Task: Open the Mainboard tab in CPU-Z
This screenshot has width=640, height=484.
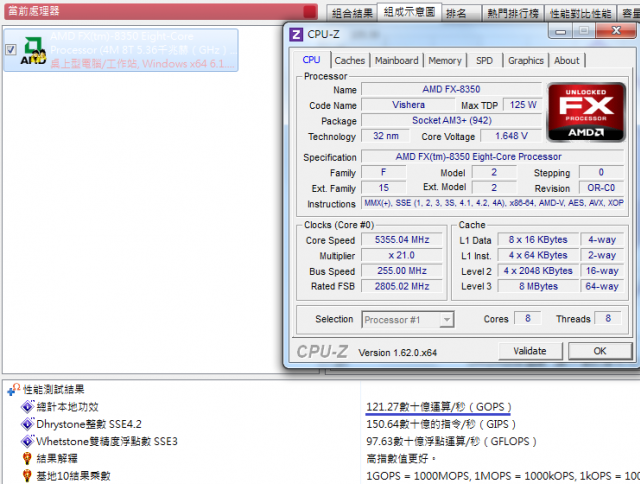Action: click(x=397, y=60)
